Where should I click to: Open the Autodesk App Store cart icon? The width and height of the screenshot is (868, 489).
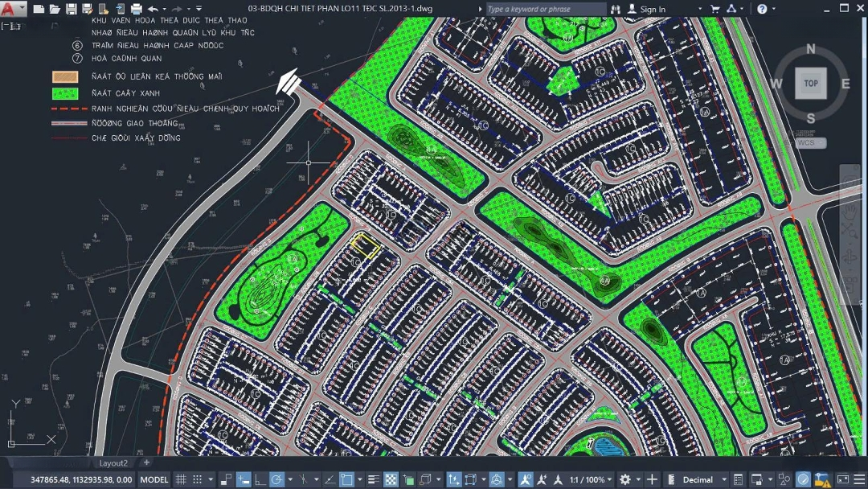coord(715,9)
